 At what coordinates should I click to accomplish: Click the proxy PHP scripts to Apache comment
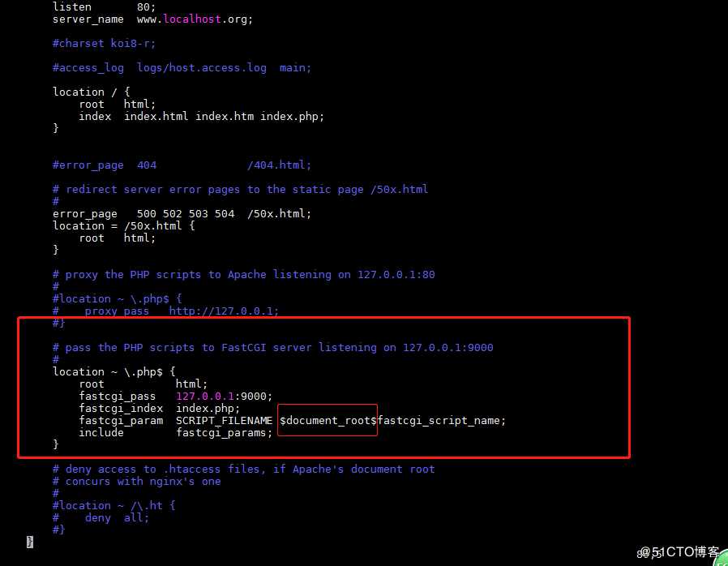tap(243, 275)
